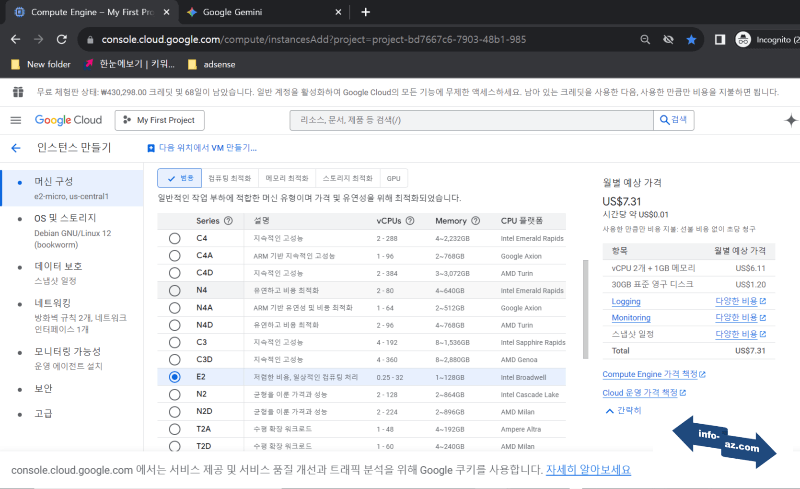The height and width of the screenshot is (489, 800).
Task: Collapse pricing details with 간략히
Action: pyautogui.click(x=622, y=410)
